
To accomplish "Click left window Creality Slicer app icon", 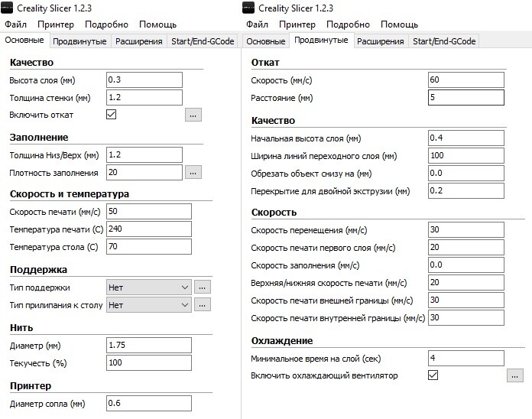I will click(x=7, y=8).
